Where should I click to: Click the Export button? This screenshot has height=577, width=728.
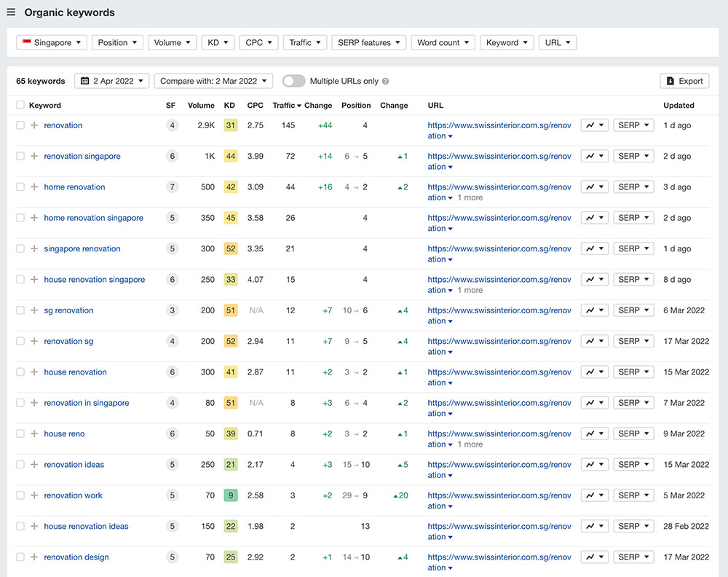(684, 81)
